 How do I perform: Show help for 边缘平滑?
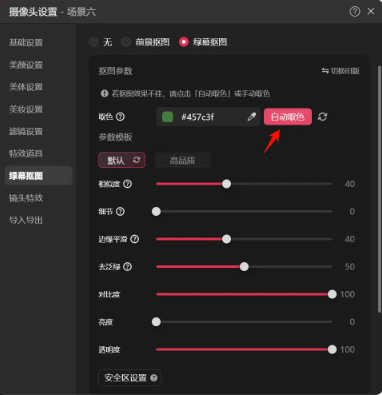[134, 239]
